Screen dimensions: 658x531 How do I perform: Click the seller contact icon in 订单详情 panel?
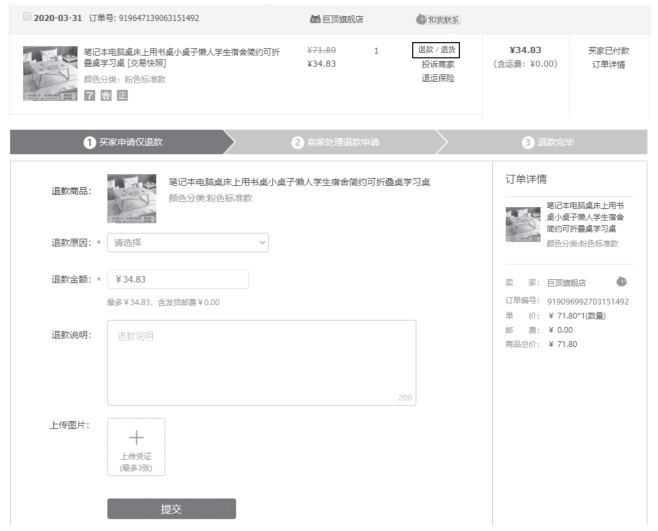click(621, 282)
